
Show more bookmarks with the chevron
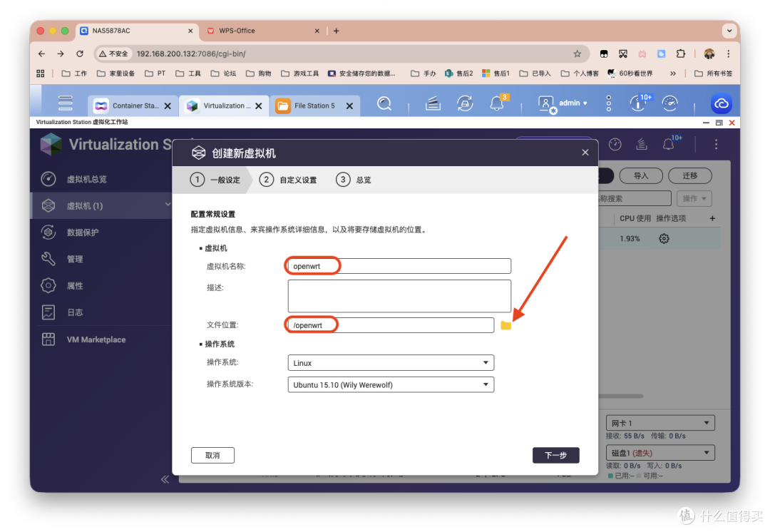click(x=673, y=73)
